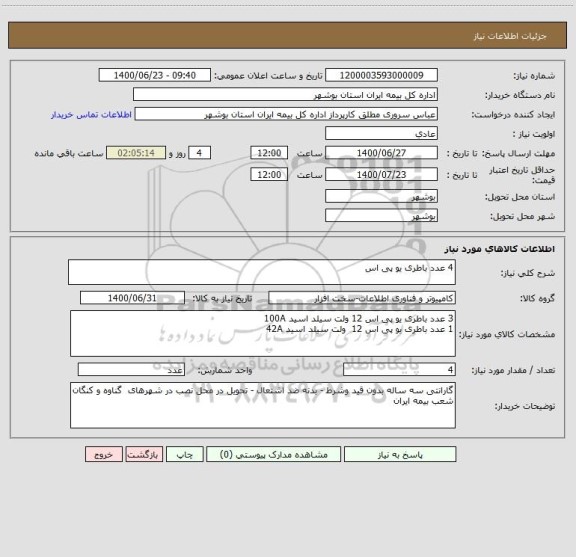Click the ایجاد کننده درخواست label
Image resolution: width=576 pixels, height=557 pixels.
pyautogui.click(x=514, y=115)
